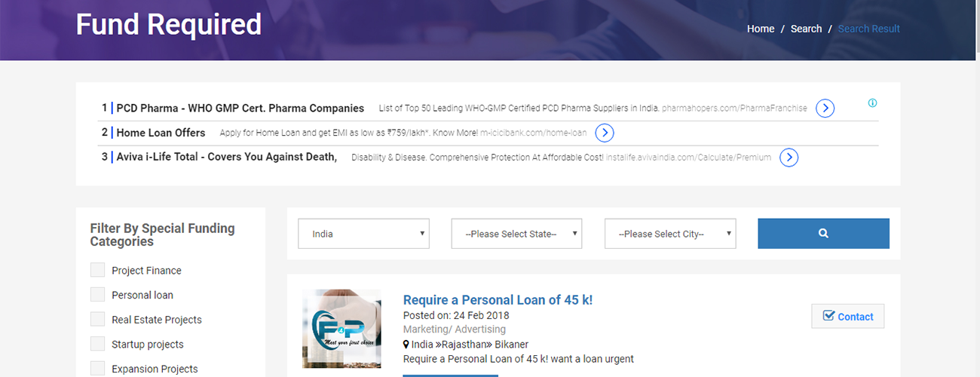The height and width of the screenshot is (377, 980).
Task: Toggle the Expansion Projects checkbox
Action: pos(97,369)
